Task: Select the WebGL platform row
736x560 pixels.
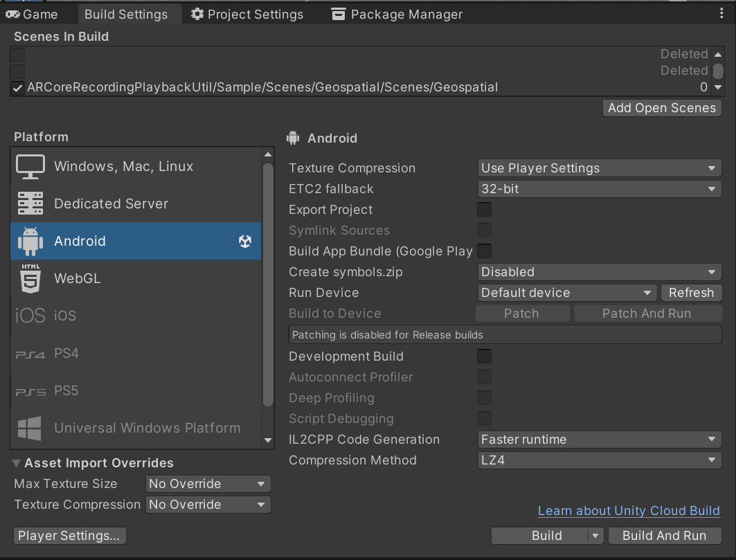Action: click(136, 278)
